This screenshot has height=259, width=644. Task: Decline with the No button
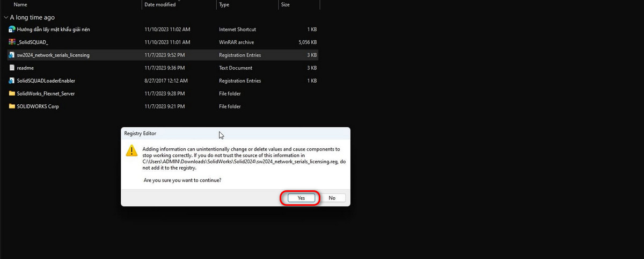[332, 198]
